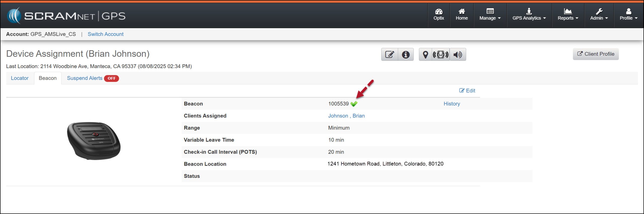
Task: Toggle Suspend Alerts OFF switch
Action: pyautogui.click(x=111, y=78)
